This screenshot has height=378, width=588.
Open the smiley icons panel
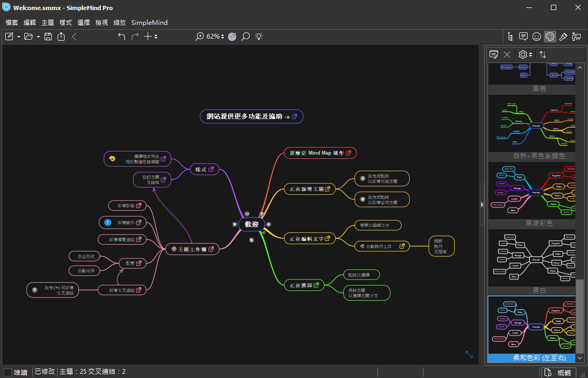pos(537,37)
